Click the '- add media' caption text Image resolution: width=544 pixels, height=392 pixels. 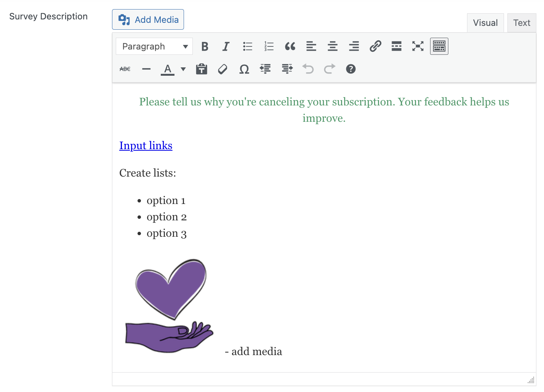point(253,351)
